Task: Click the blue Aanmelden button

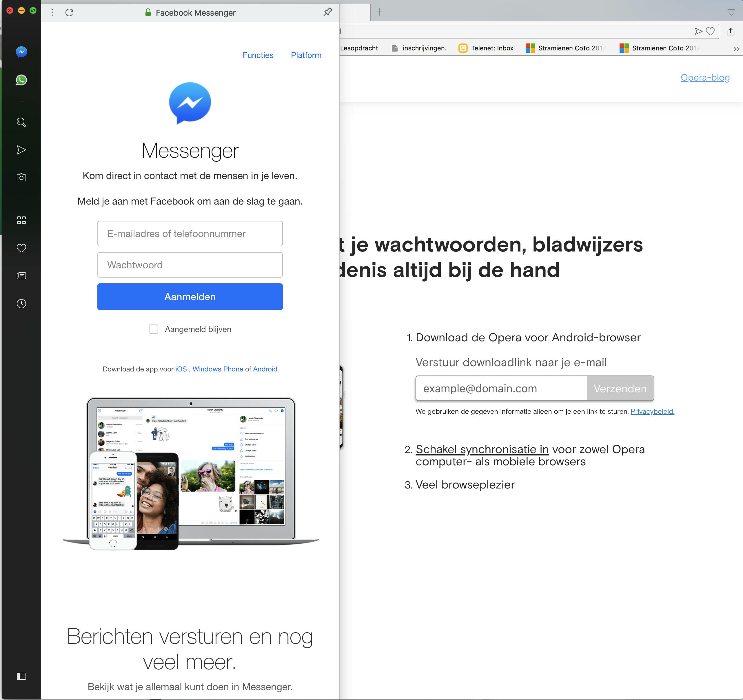Action: (x=190, y=297)
